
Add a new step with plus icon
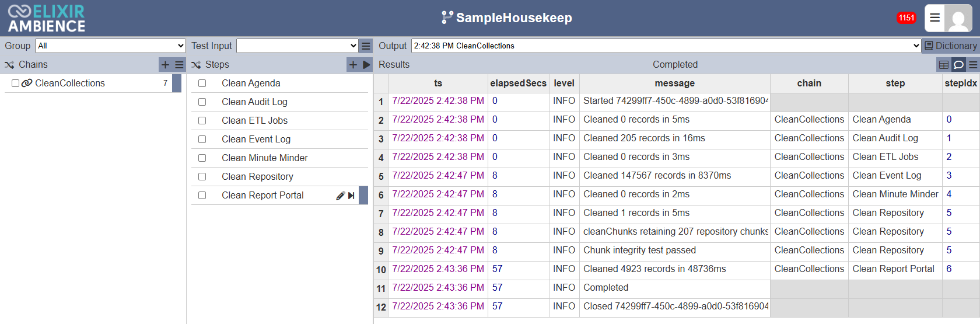coord(353,65)
